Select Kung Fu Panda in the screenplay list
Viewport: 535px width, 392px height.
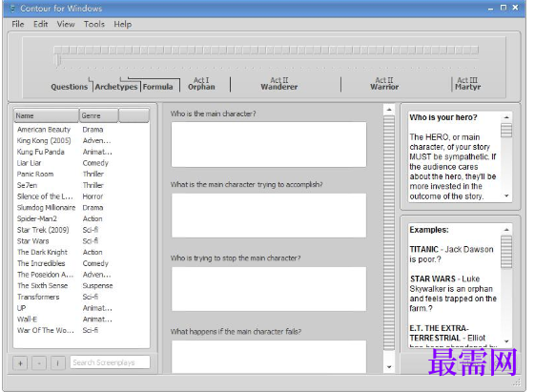pyautogui.click(x=41, y=152)
